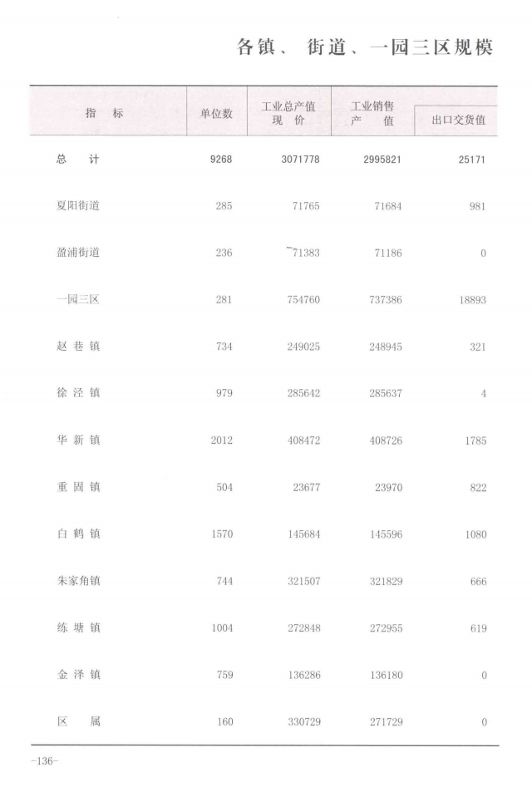Screen dimensions: 532x787
Task: Click the 白鹤镇 row label
Action: [77, 534]
